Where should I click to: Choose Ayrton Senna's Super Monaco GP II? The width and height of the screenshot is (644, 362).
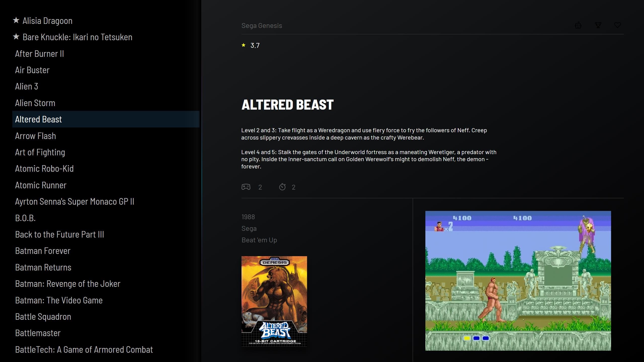point(75,201)
